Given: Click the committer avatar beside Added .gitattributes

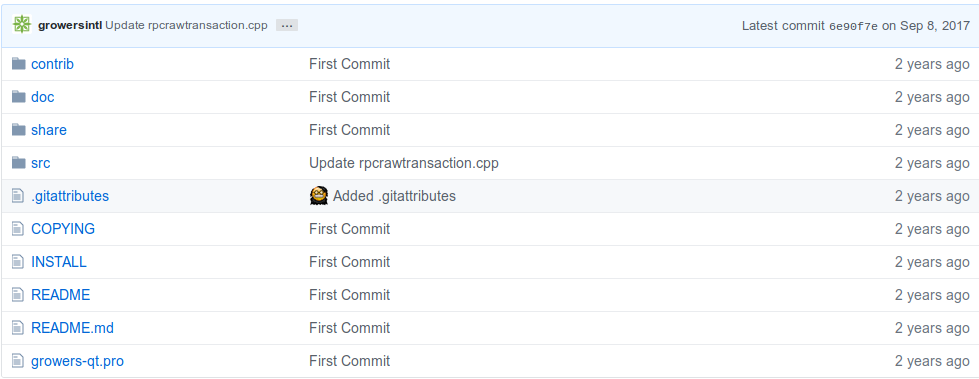Looking at the screenshot, I should [319, 195].
